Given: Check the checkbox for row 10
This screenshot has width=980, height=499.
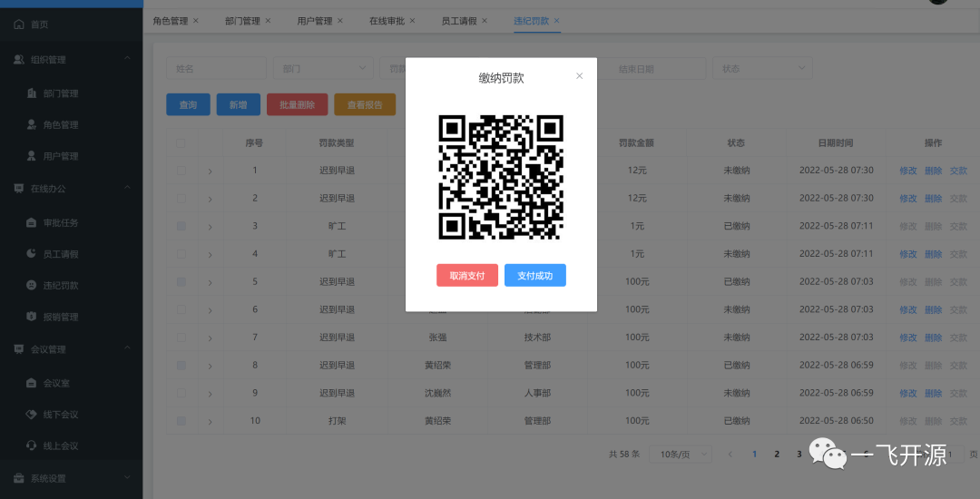Looking at the screenshot, I should 181,420.
